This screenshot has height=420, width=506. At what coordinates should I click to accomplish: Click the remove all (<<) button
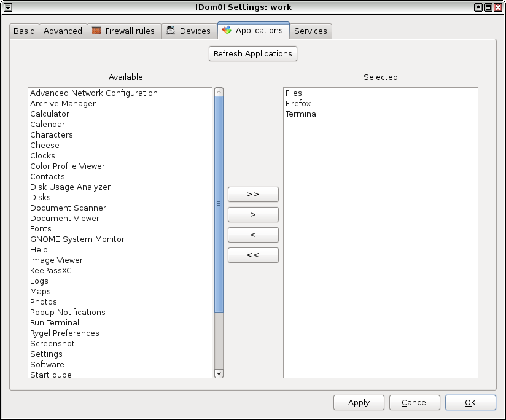click(253, 255)
